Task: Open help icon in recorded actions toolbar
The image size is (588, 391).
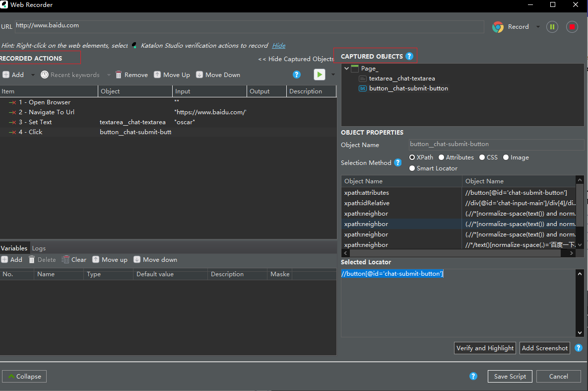Action: 297,75
